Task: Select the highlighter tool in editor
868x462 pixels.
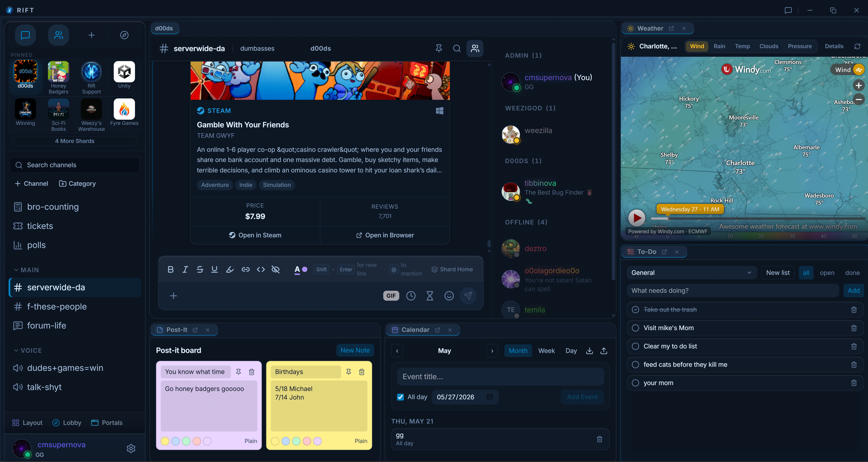Action: 230,269
